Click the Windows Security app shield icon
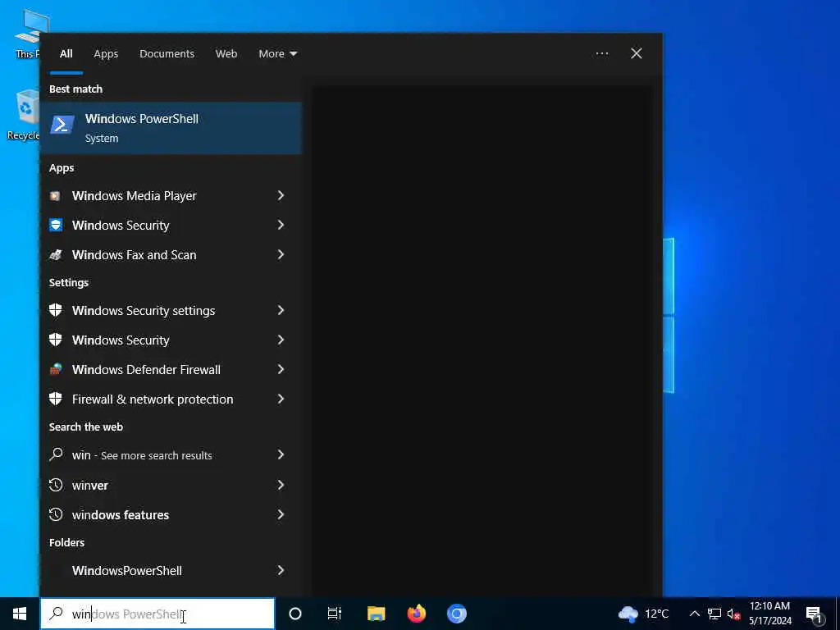Viewport: 840px width, 630px height. click(x=56, y=225)
